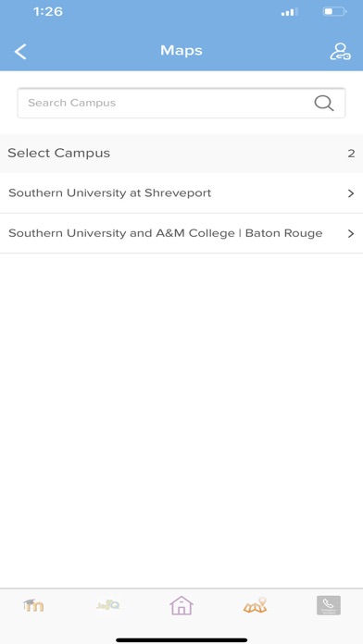
Task: Select the orange map pin icon
Action: (x=256, y=605)
